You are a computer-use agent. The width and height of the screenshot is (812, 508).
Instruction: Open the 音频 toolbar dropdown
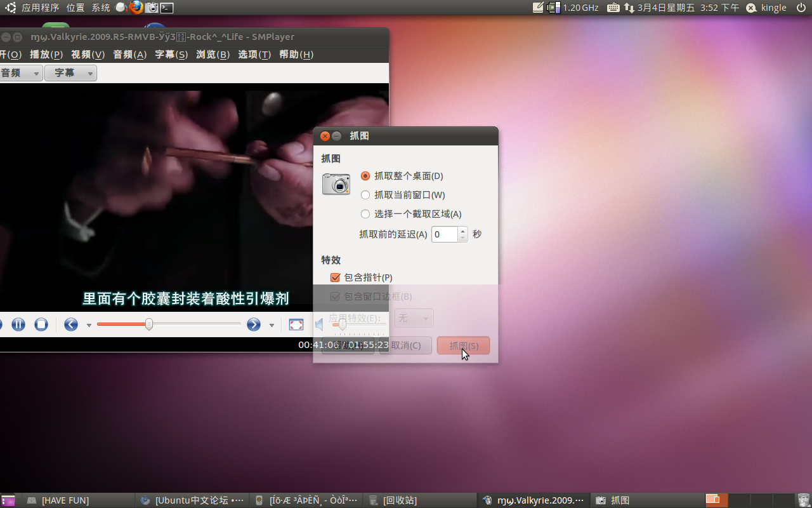click(x=20, y=73)
